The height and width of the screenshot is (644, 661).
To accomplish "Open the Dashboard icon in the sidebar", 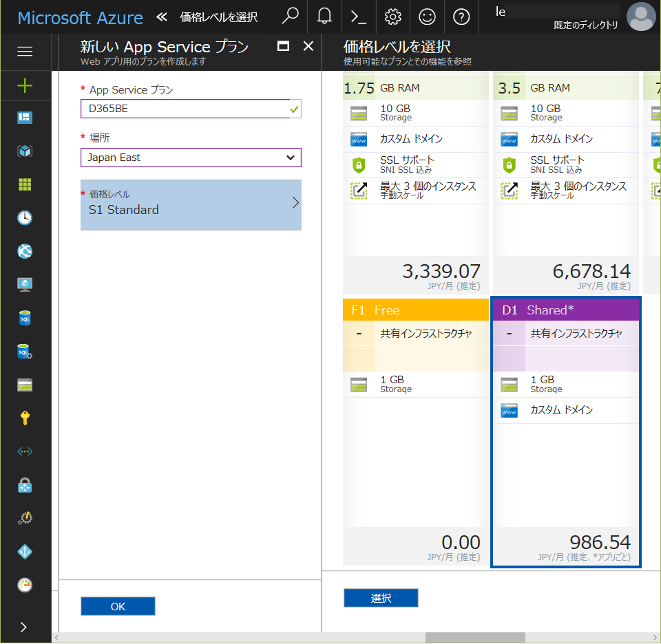I will tap(25, 118).
